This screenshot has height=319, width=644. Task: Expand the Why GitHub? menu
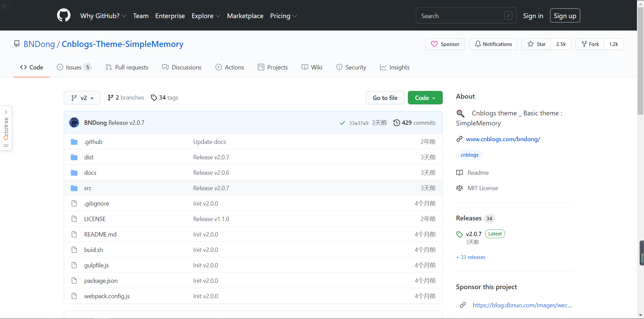pos(103,16)
